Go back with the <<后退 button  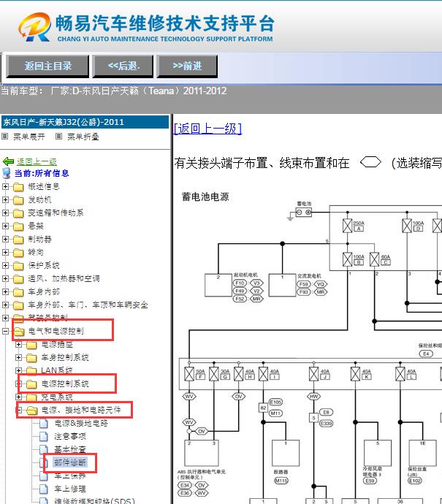123,66
